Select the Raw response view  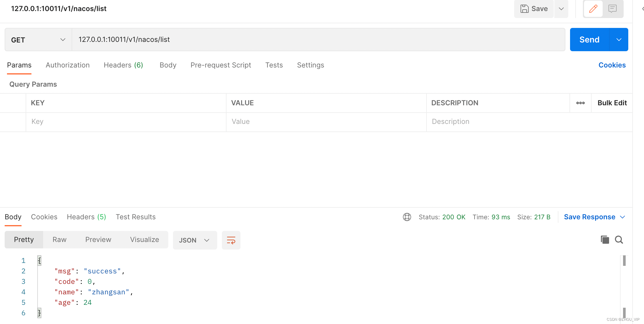tap(59, 240)
